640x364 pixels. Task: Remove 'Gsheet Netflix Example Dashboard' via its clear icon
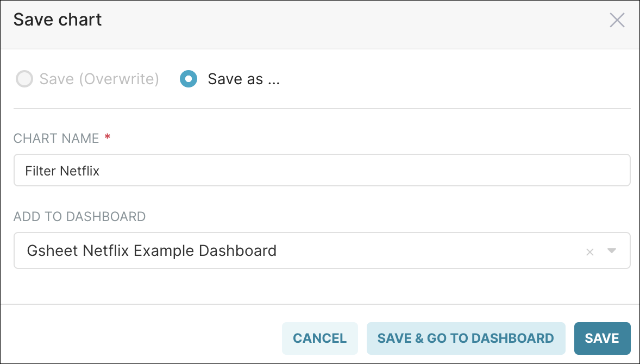click(590, 251)
